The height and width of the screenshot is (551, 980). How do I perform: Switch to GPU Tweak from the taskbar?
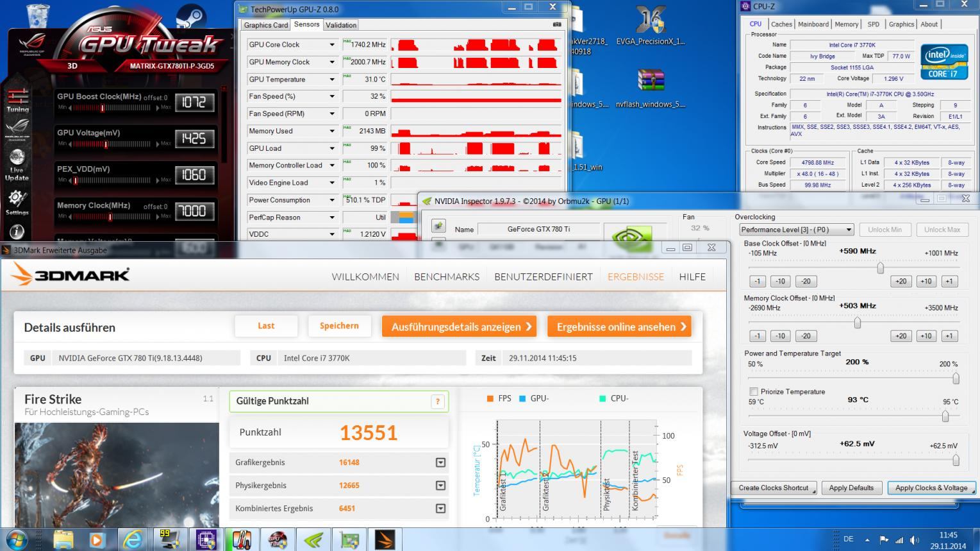pyautogui.click(x=278, y=539)
